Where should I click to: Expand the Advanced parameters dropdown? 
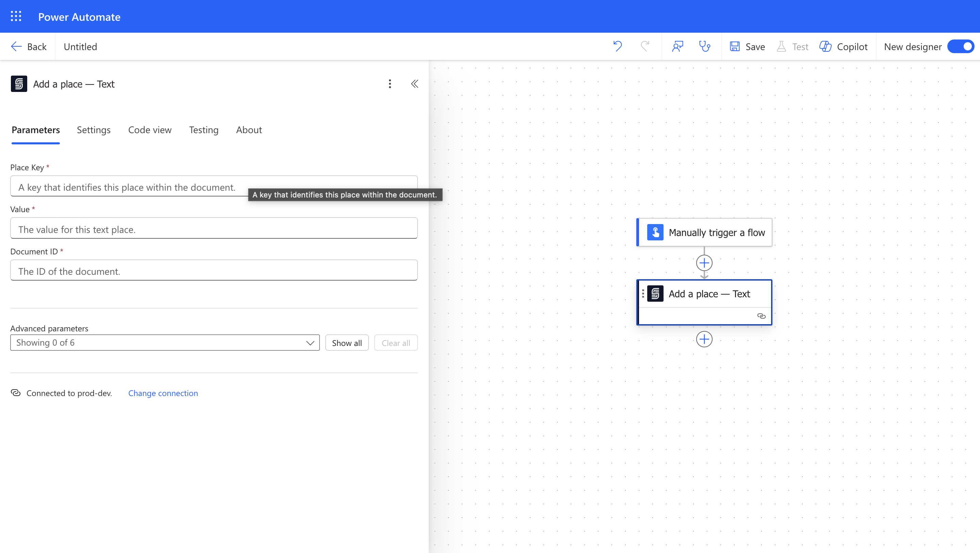165,343
